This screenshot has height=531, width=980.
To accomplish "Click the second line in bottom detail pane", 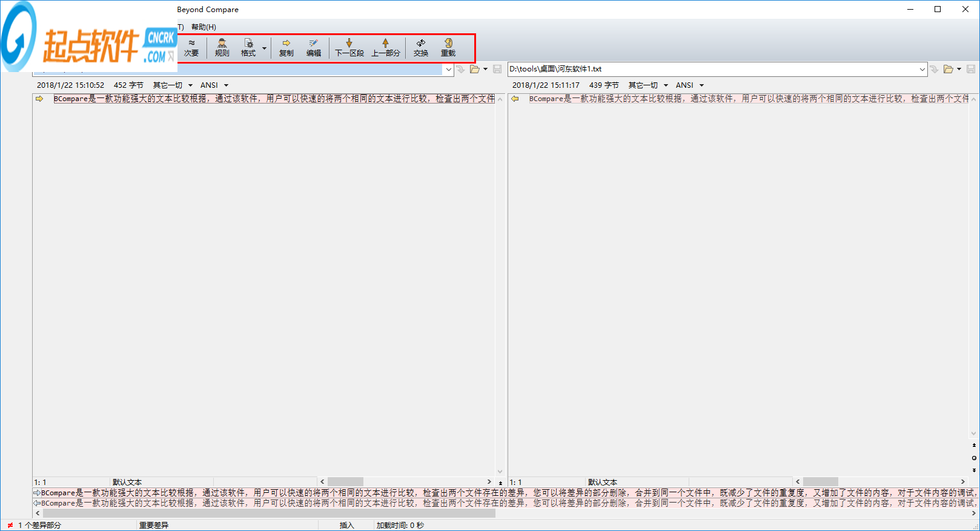I will [506, 503].
